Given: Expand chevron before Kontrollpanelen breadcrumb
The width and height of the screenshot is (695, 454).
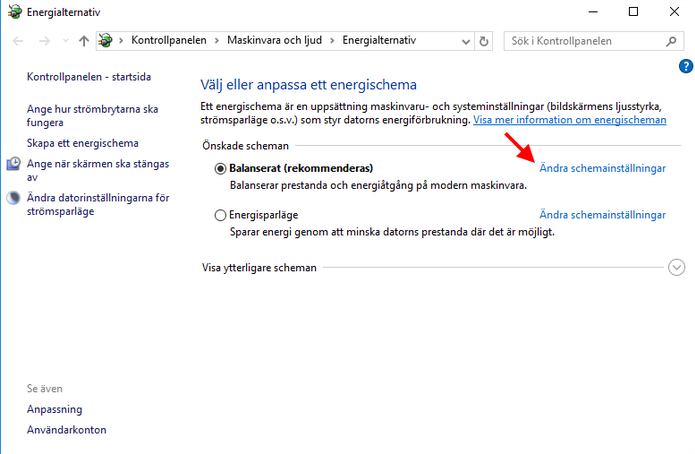Looking at the screenshot, I should pos(121,41).
